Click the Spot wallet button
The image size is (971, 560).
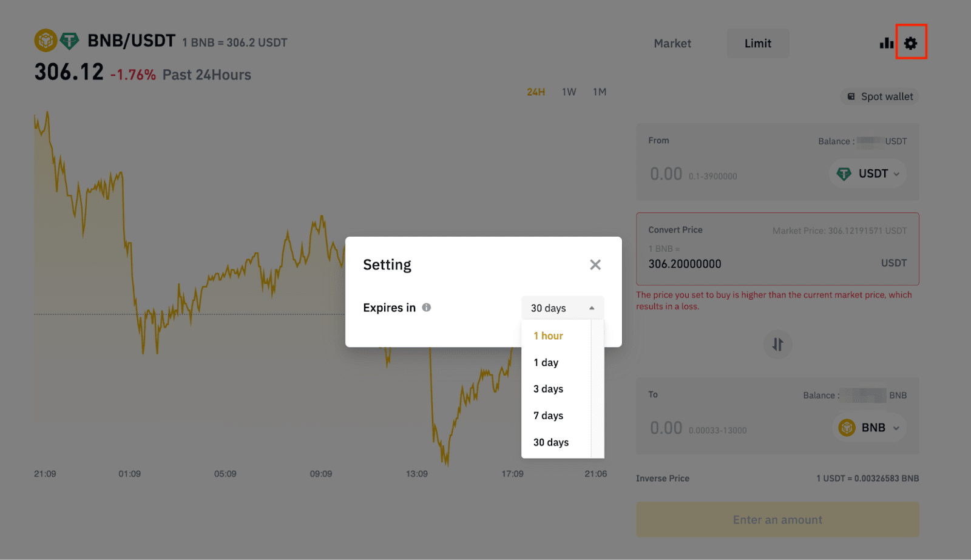point(880,96)
